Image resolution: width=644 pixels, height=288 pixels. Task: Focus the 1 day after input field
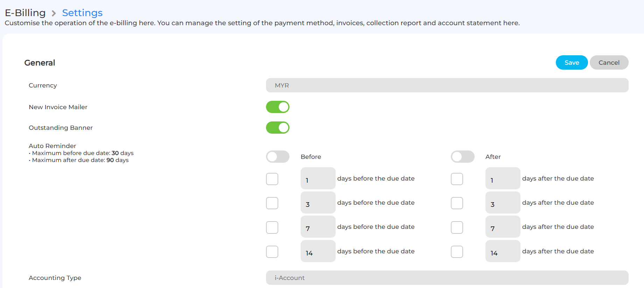tap(503, 179)
